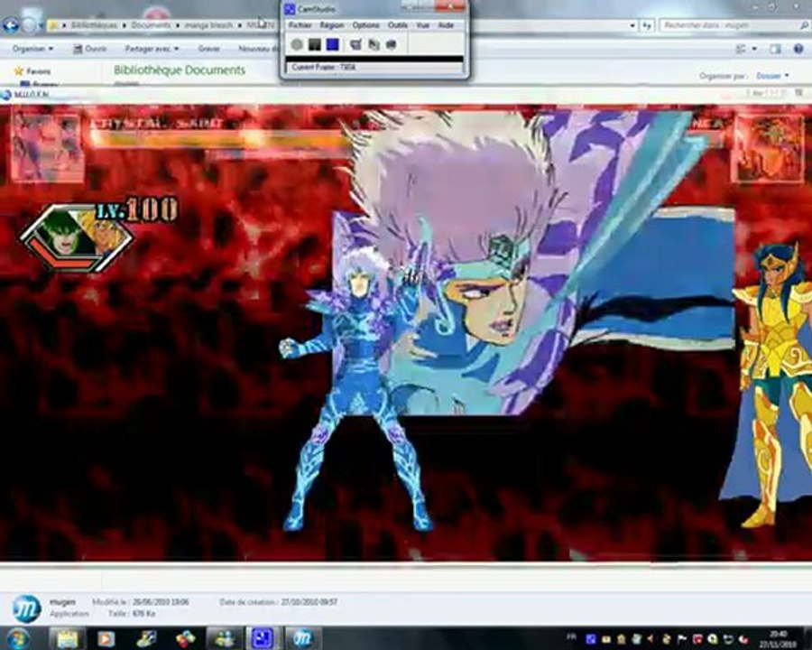
Task: Select Favoris in the navigation pane
Action: pyautogui.click(x=32, y=71)
